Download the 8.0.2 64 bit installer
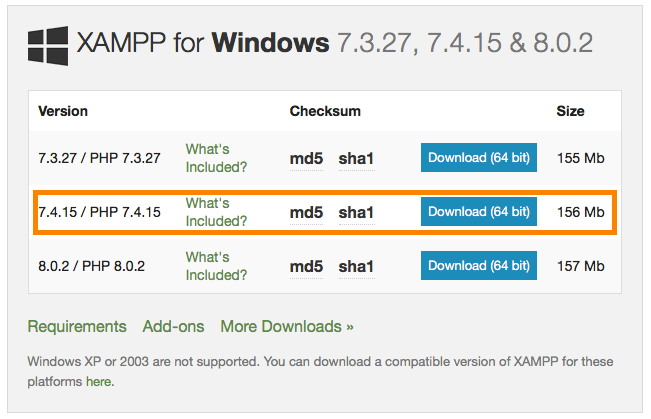The width and height of the screenshot is (651, 419). click(478, 266)
